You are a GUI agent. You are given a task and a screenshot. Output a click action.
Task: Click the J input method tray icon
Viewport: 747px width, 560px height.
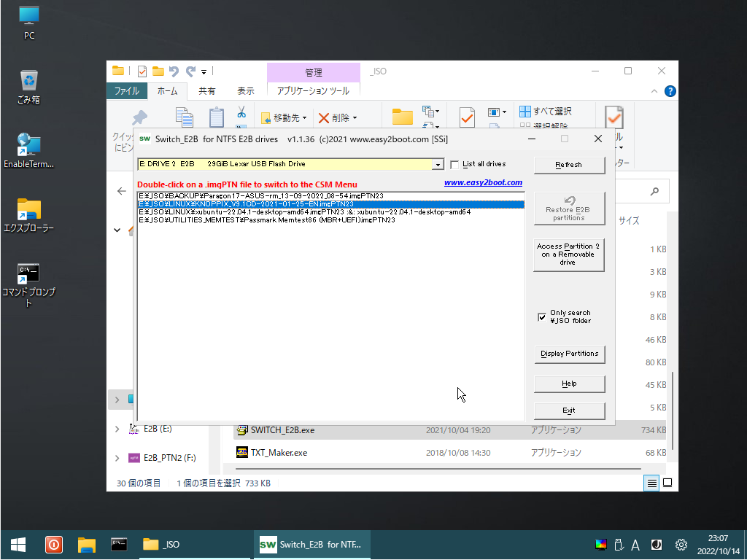[x=657, y=544]
